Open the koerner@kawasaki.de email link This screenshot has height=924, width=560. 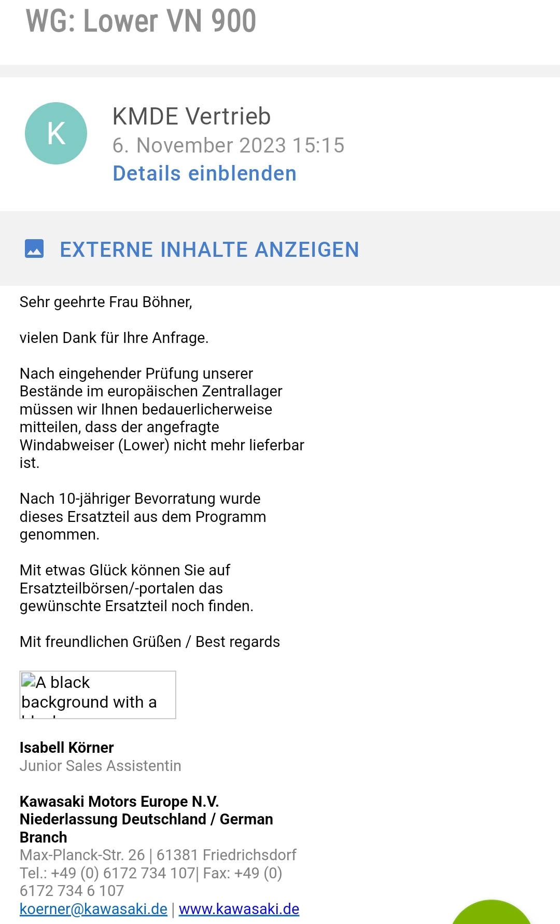tap(93, 909)
